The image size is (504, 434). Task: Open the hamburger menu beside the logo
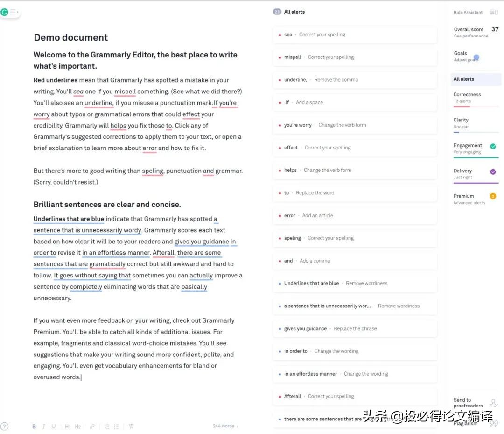click(14, 12)
